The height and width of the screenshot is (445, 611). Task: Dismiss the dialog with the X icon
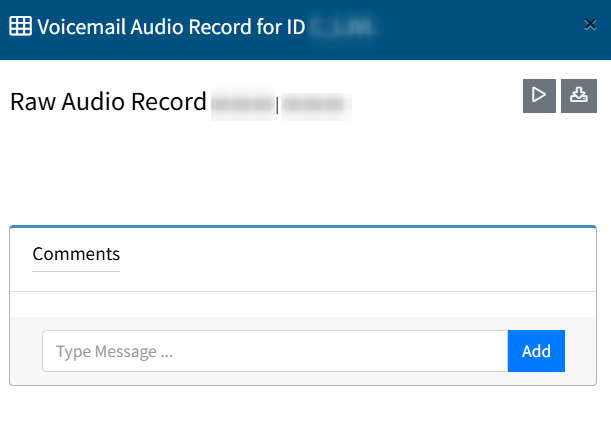click(590, 25)
